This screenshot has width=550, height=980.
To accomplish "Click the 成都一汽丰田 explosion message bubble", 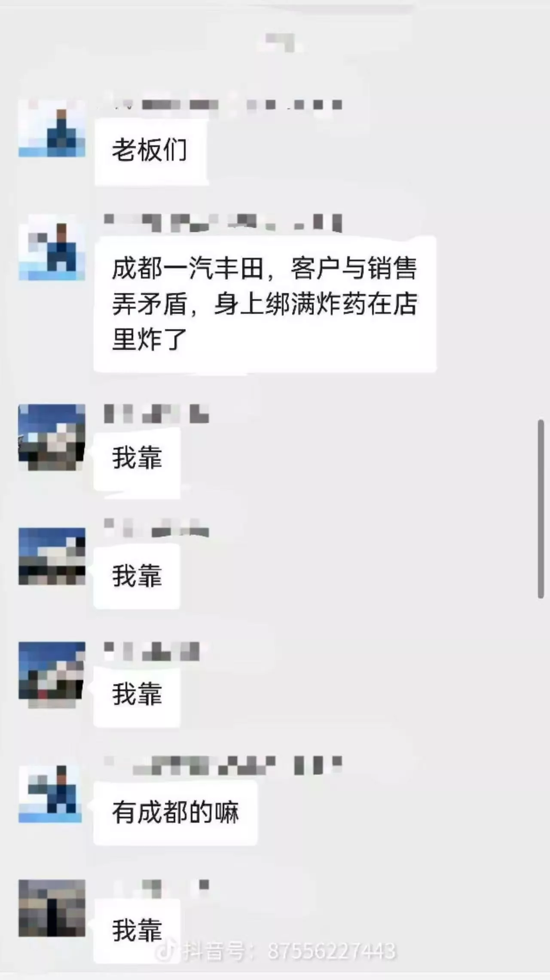I will click(265, 304).
